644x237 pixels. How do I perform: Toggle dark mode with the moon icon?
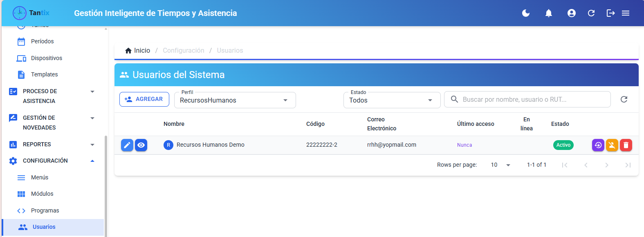[x=526, y=13]
